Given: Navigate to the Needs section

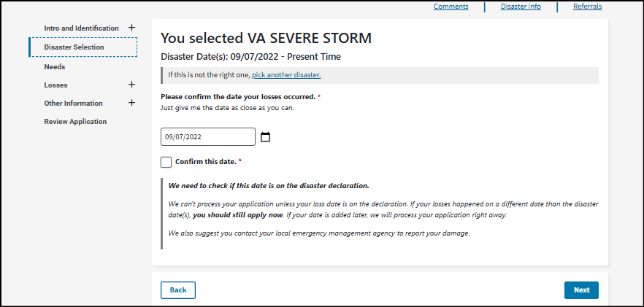Looking at the screenshot, I should (x=55, y=67).
